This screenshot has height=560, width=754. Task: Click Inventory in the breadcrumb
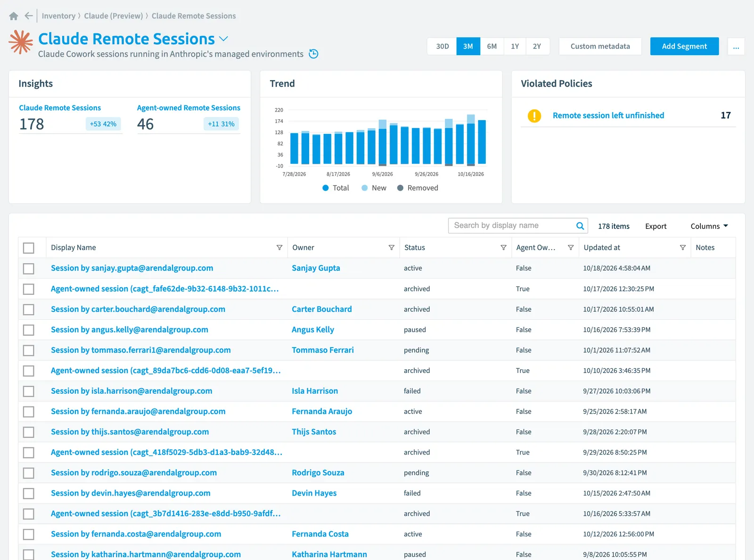(58, 16)
